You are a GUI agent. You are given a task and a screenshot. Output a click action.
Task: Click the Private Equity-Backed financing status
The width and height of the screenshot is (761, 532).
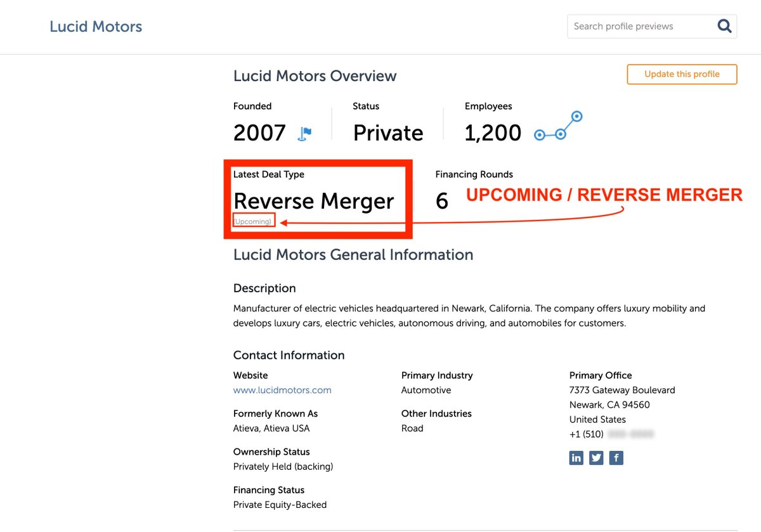pos(280,504)
